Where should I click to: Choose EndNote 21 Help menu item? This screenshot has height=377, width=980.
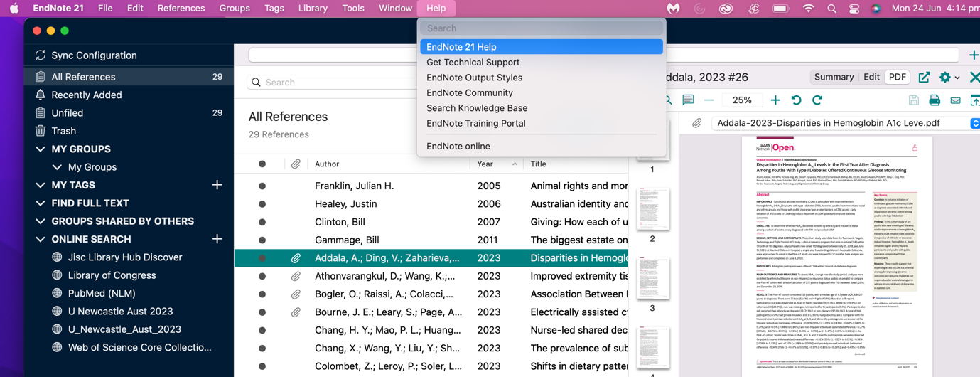point(542,47)
